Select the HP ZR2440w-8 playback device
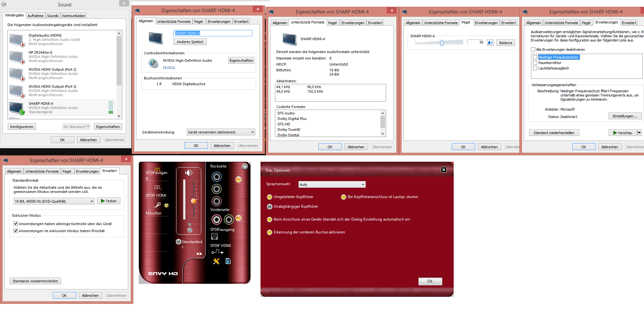Viewport: 644px width, 309px height. coord(62,57)
